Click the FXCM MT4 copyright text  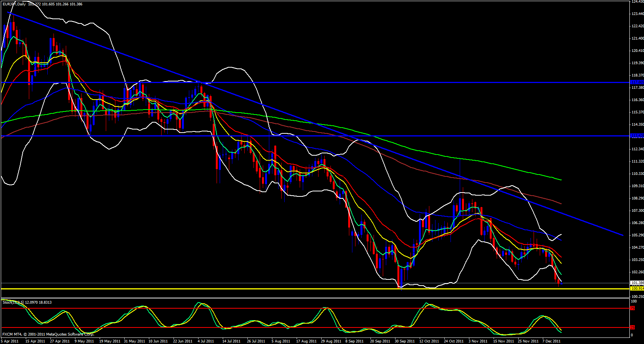pyautogui.click(x=48, y=334)
